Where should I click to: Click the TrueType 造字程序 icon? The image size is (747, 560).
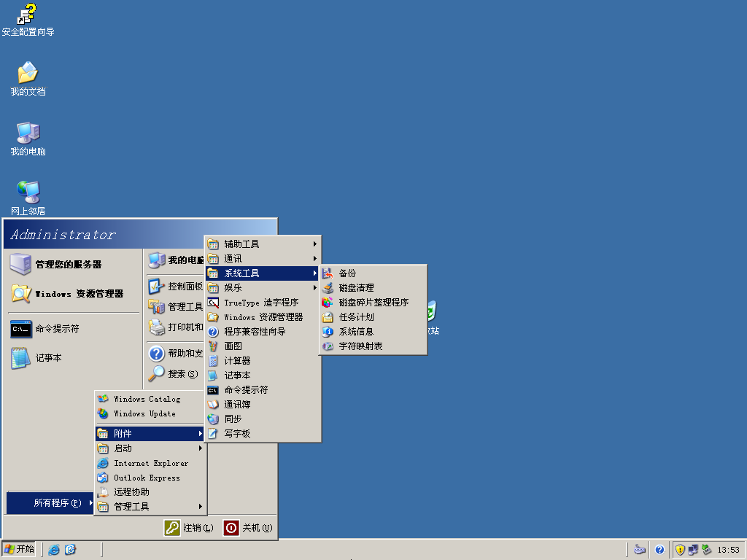coord(213,303)
